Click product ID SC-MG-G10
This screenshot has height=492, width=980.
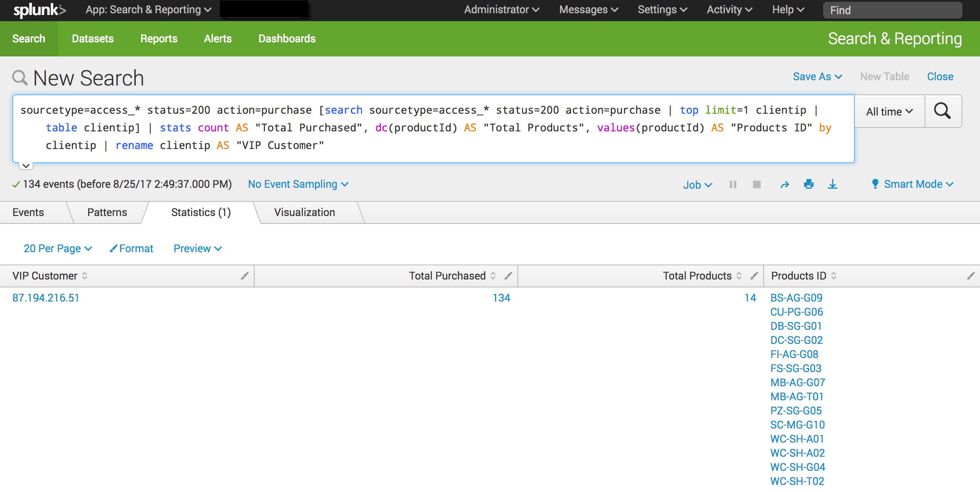click(798, 425)
